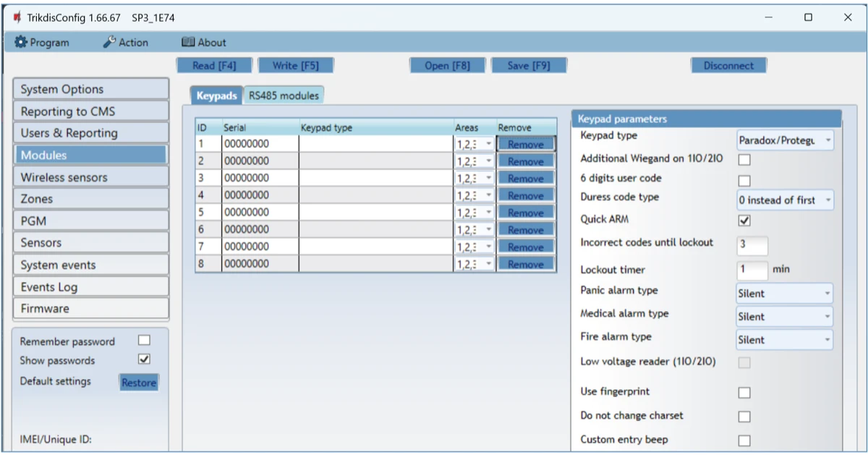Viewport: 868px width, 455px height.
Task: Click the Serial field for keypad 3
Action: click(260, 178)
